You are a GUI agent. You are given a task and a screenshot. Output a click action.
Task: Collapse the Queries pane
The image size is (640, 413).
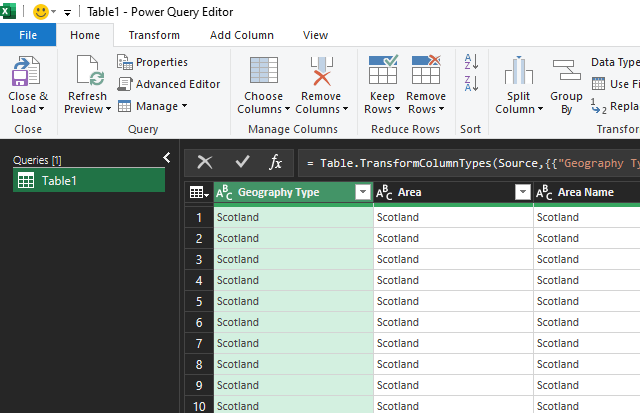(x=167, y=158)
